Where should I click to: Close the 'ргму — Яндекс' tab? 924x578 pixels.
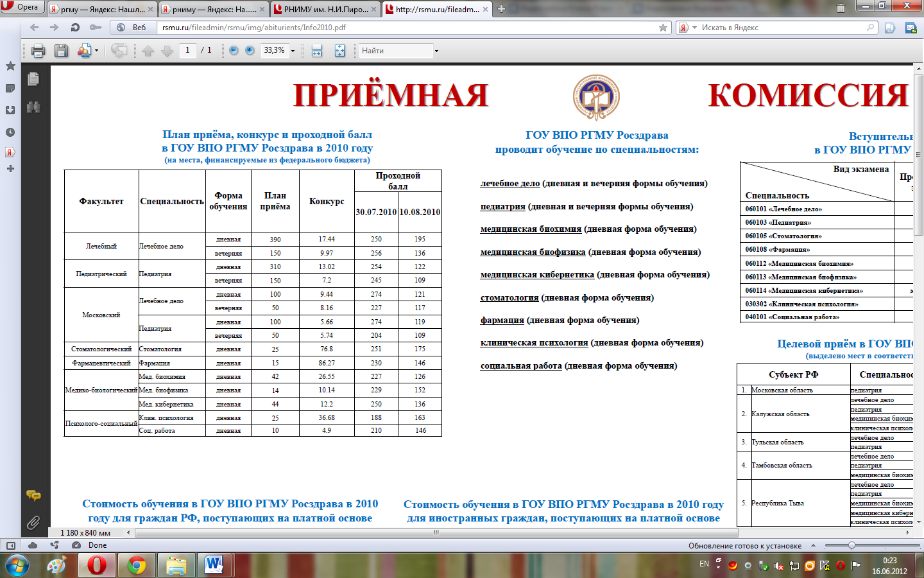click(x=151, y=10)
